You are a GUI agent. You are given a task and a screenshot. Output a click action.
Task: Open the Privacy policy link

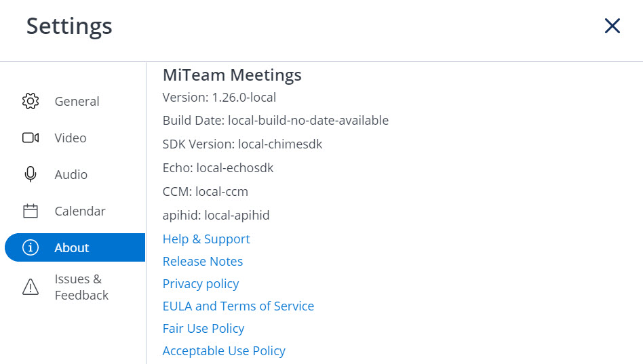point(201,283)
